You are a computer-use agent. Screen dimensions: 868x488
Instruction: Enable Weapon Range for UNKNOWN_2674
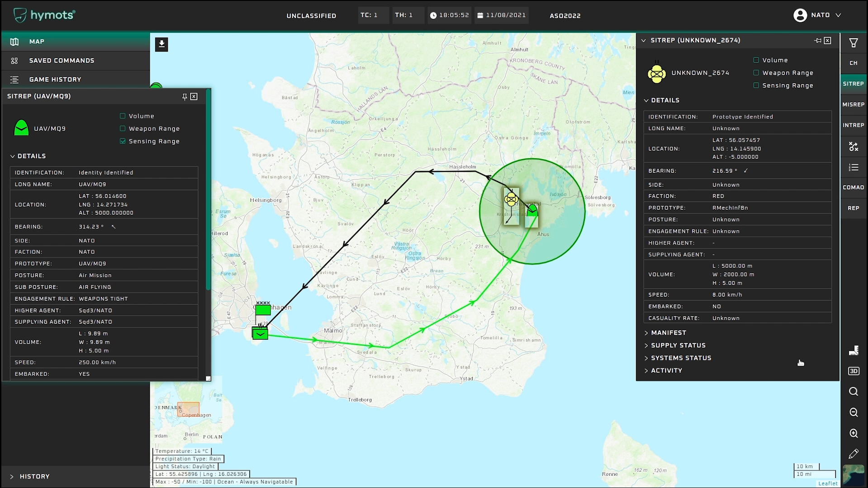(x=756, y=73)
